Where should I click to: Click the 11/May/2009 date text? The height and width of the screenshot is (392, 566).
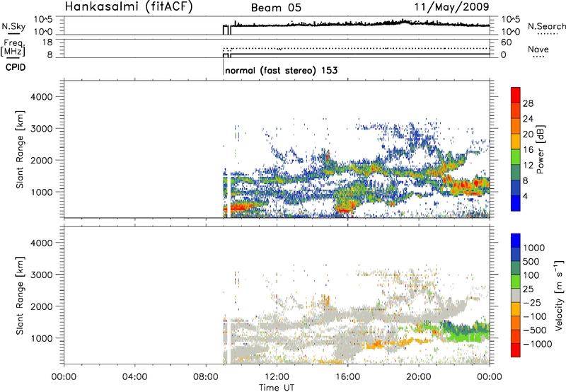click(451, 7)
